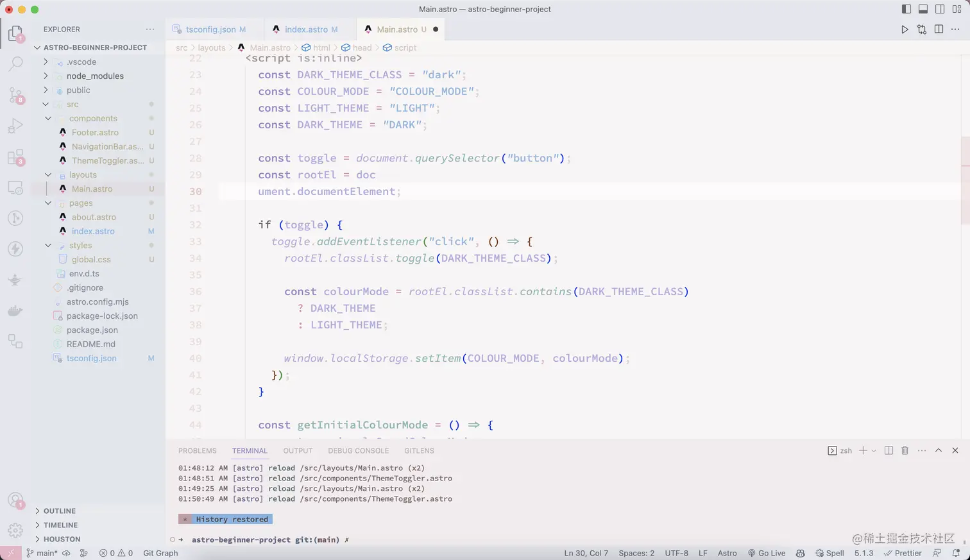The height and width of the screenshot is (560, 970).
Task: Switch to the tsconfig.json editor tab
Action: pyautogui.click(x=214, y=30)
